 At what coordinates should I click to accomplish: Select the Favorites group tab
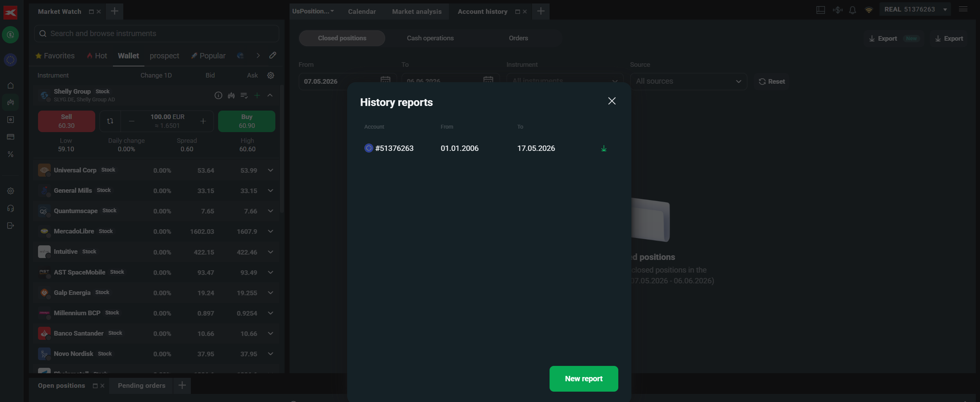[x=55, y=56]
